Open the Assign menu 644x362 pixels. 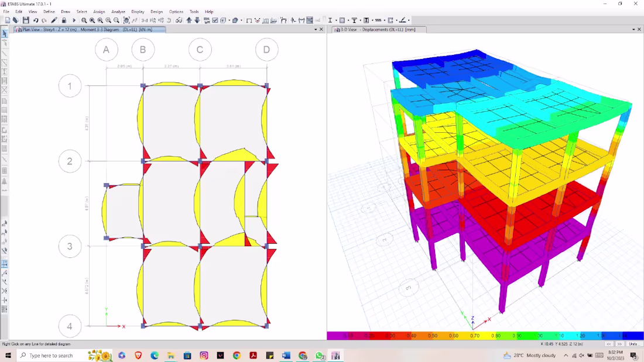(x=99, y=11)
